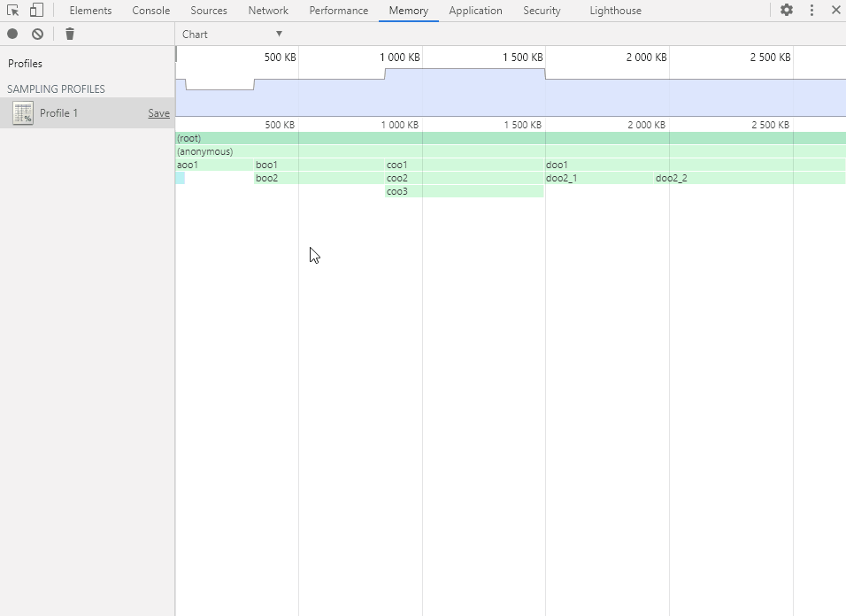
Task: Click the SAMPLING PROFILES section label
Action: click(x=56, y=89)
